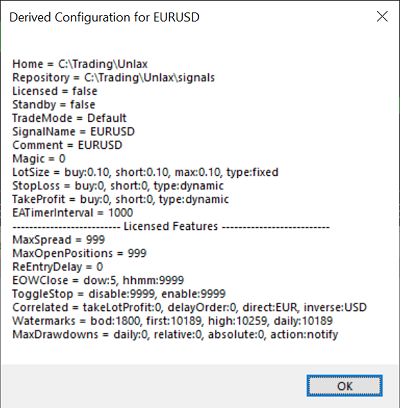Click the 'MaxSpread = 999' line
The height and width of the screenshot is (408, 400).
point(59,240)
